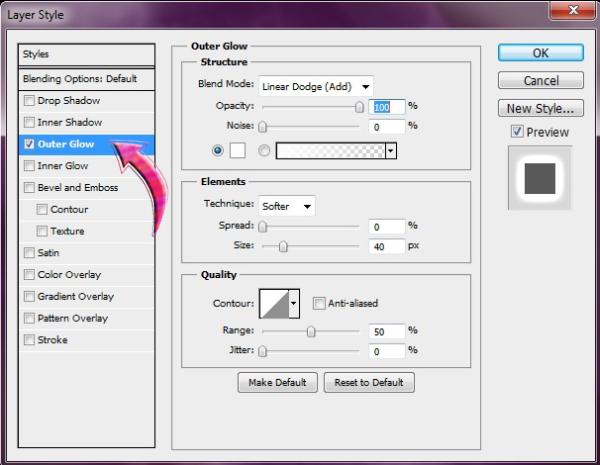Screen dimensions: 600x465
Task: Enable the Stroke checkbox
Action: point(29,340)
